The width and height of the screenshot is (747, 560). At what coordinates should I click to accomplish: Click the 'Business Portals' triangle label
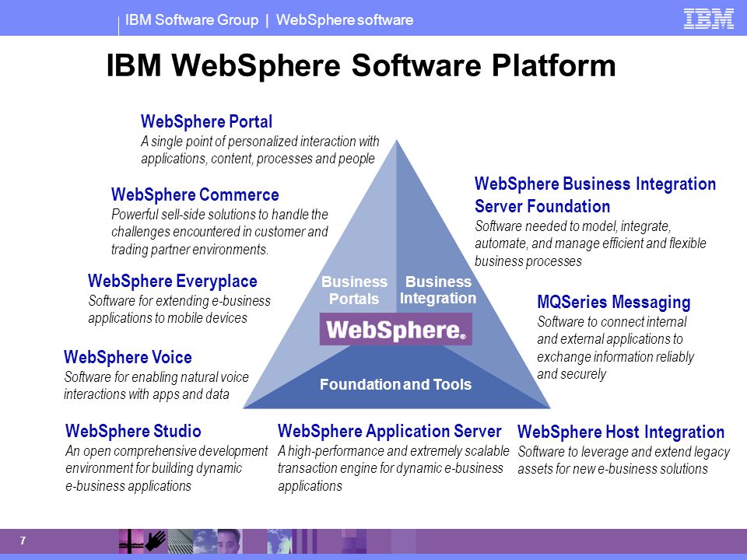354,290
